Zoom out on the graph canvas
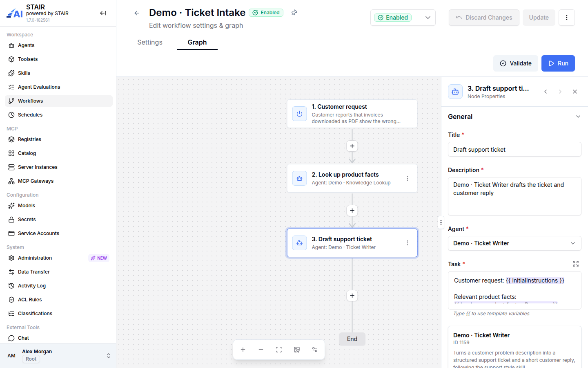 (x=261, y=350)
